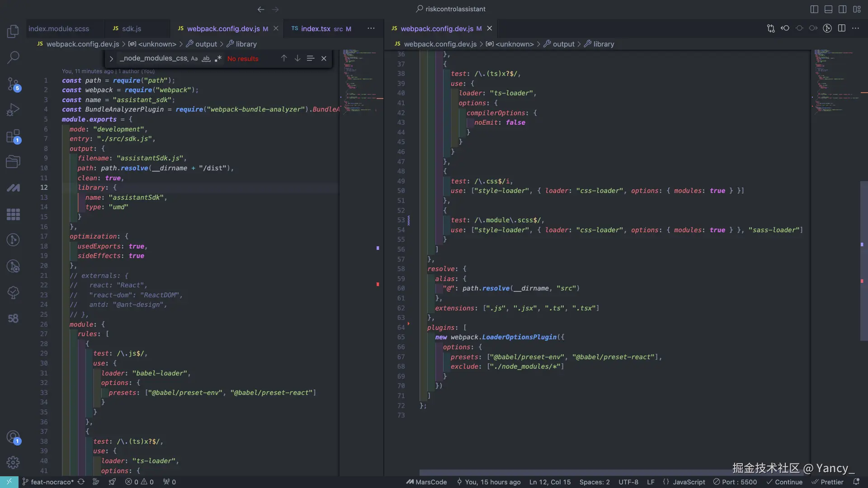Image resolution: width=868 pixels, height=488 pixels.
Task: Open the Extensions view in activity bar
Action: tap(13, 136)
